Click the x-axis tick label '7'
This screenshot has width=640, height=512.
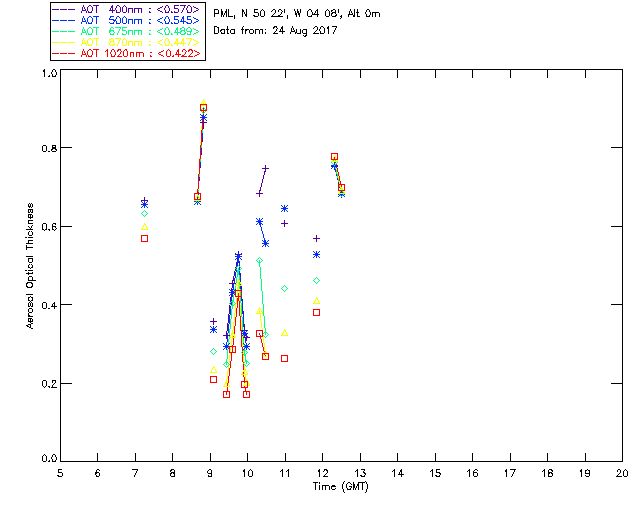click(135, 473)
